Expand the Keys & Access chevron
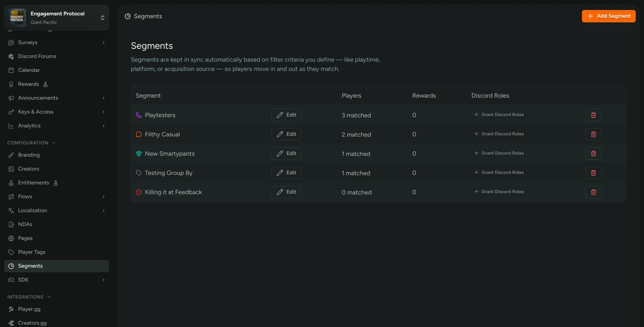The height and width of the screenshot is (327, 644). pyautogui.click(x=103, y=112)
